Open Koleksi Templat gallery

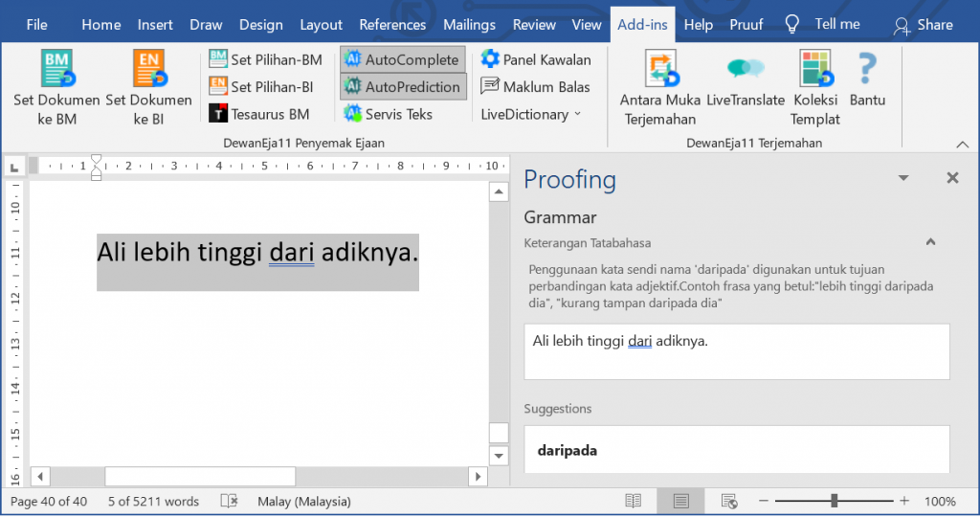[x=815, y=69]
